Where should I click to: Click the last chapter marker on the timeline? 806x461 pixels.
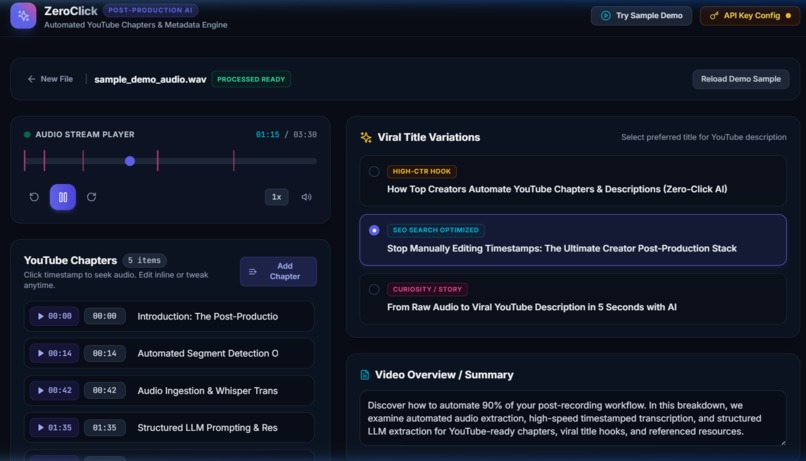coord(234,161)
